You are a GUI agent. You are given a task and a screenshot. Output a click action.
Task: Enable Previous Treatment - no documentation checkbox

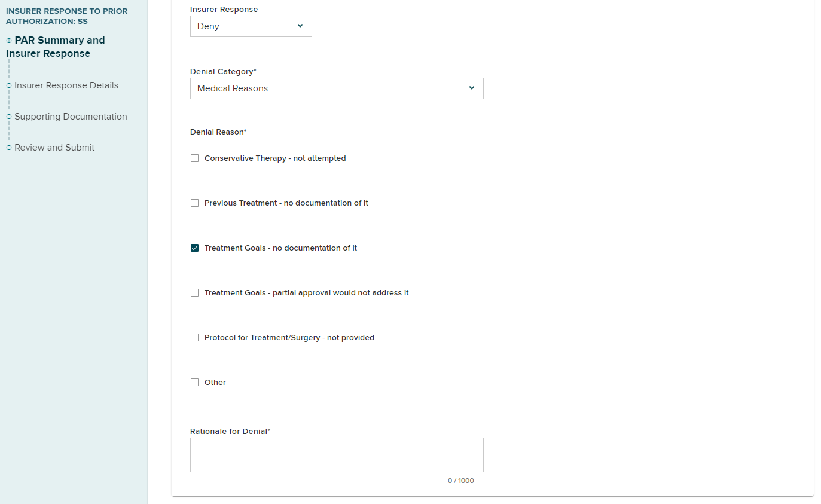click(x=194, y=203)
